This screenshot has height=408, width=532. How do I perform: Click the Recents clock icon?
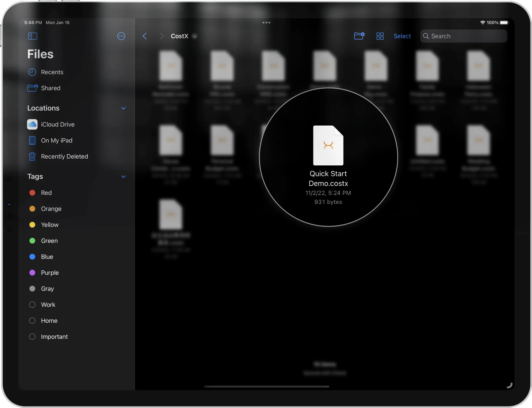(32, 72)
